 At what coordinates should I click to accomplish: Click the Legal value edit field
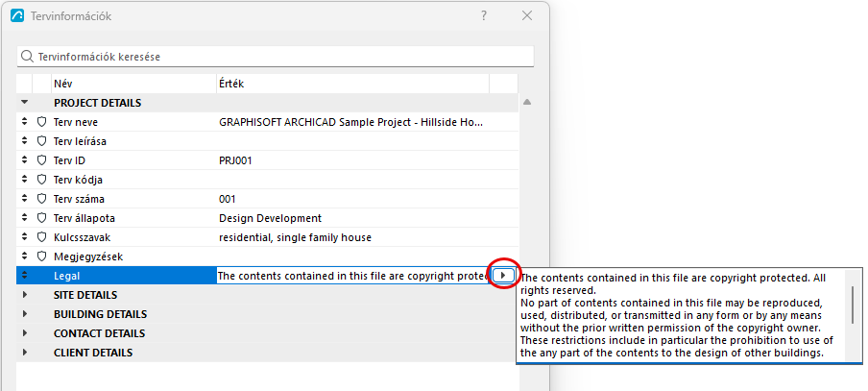pyautogui.click(x=352, y=276)
